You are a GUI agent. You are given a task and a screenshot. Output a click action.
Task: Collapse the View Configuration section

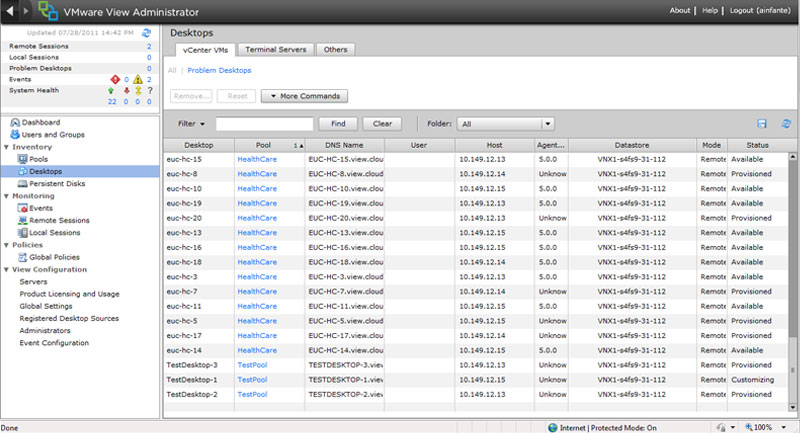tap(6, 269)
